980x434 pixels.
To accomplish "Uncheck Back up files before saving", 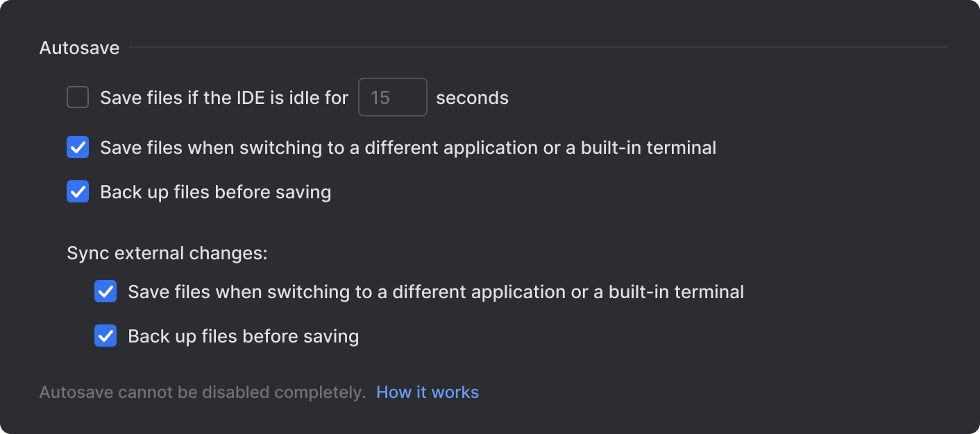I will coord(77,191).
